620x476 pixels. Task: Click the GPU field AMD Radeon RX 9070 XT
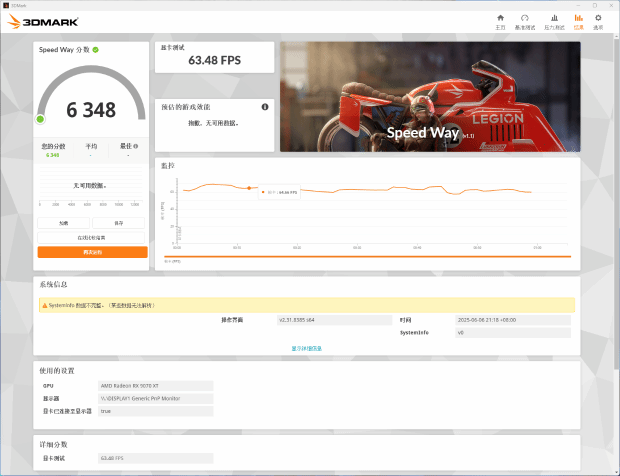[x=155, y=386]
